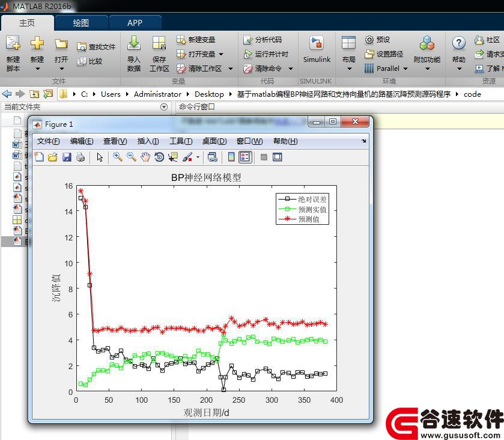This screenshot has height=440, width=504.
Task: Open Figure 1 帮助(H) menu
Action: pyautogui.click(x=285, y=141)
